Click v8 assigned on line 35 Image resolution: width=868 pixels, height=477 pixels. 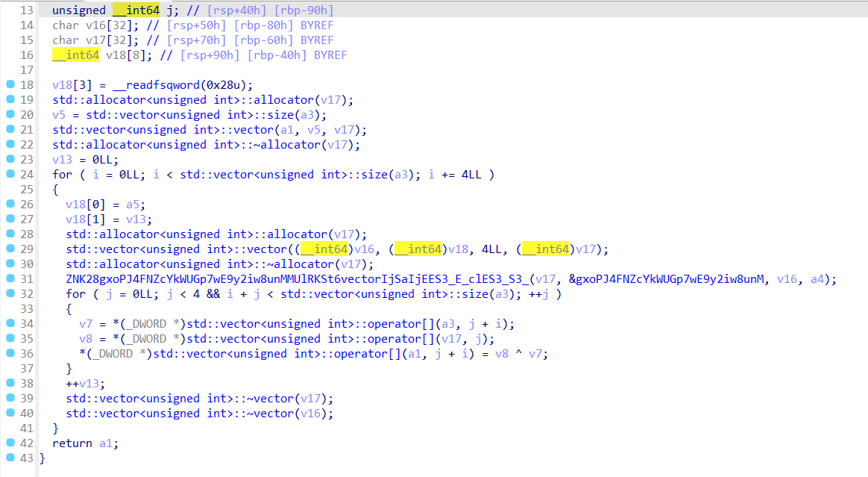pos(86,339)
